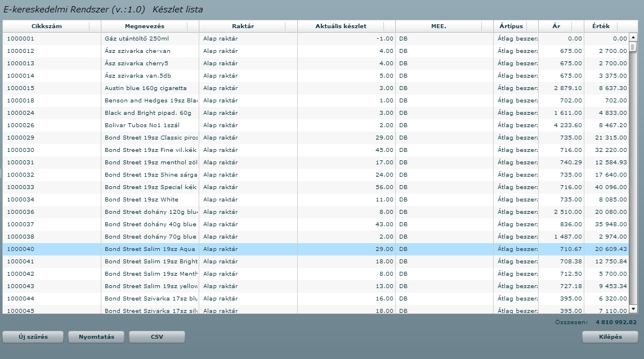Click the price 4 233.60

[568, 125]
